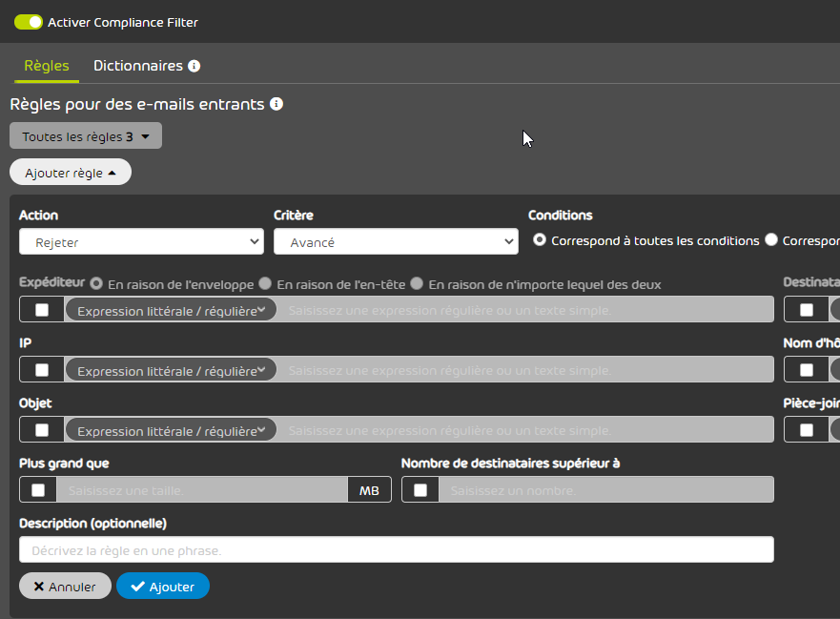Open IP expression type dropdown
The width and height of the screenshot is (840, 619).
pos(171,370)
